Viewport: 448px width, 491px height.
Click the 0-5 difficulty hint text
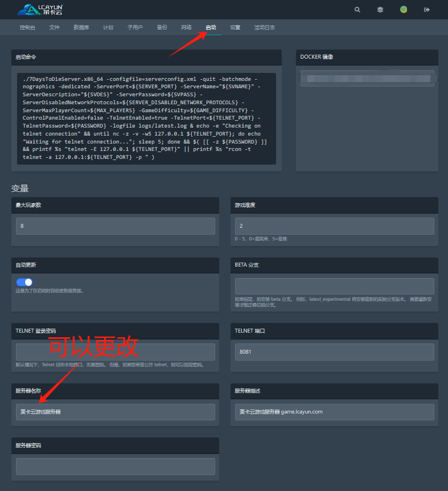(261, 239)
